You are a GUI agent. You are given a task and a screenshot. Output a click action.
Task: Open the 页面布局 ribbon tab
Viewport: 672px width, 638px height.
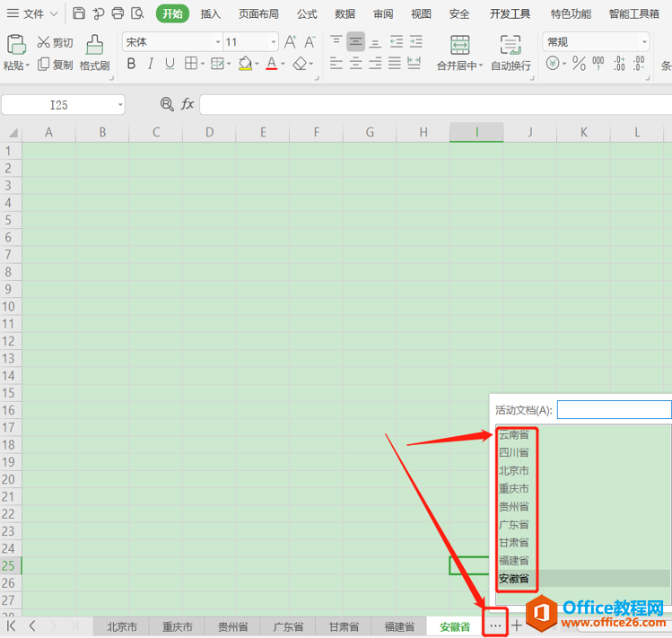click(x=258, y=14)
